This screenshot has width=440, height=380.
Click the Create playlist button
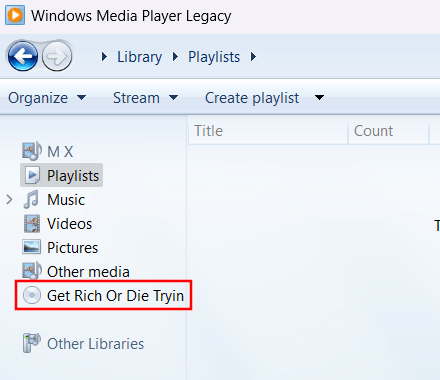(252, 98)
